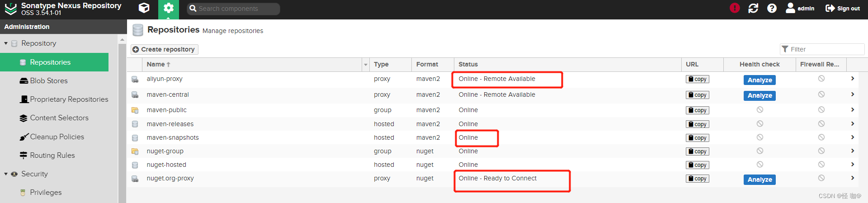Analyze maven-central health check
The image size is (868, 203).
(759, 95)
